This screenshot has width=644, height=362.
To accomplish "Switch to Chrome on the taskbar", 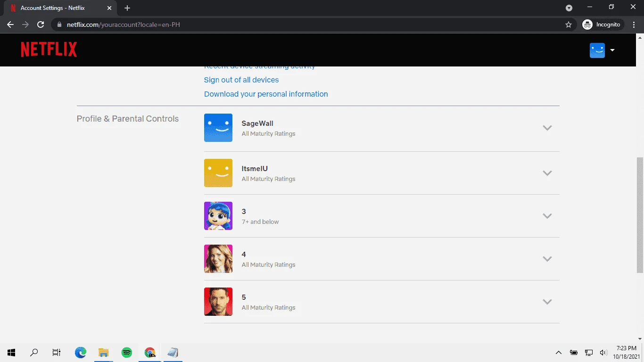I will click(x=150, y=352).
